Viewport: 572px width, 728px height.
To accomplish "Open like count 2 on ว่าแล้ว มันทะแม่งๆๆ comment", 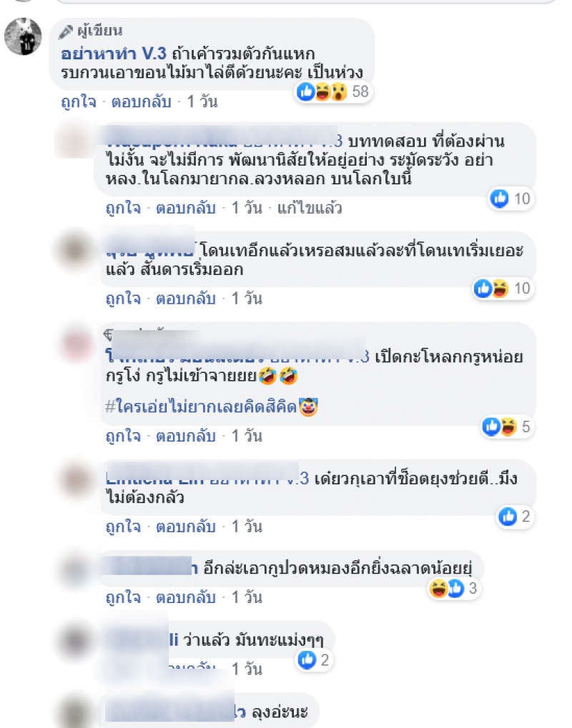I will (314, 659).
